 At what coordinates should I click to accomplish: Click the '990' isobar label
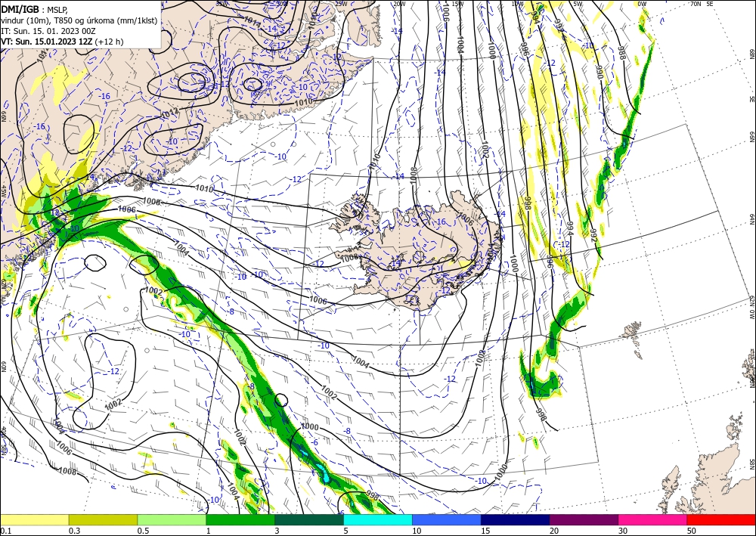click(599, 73)
